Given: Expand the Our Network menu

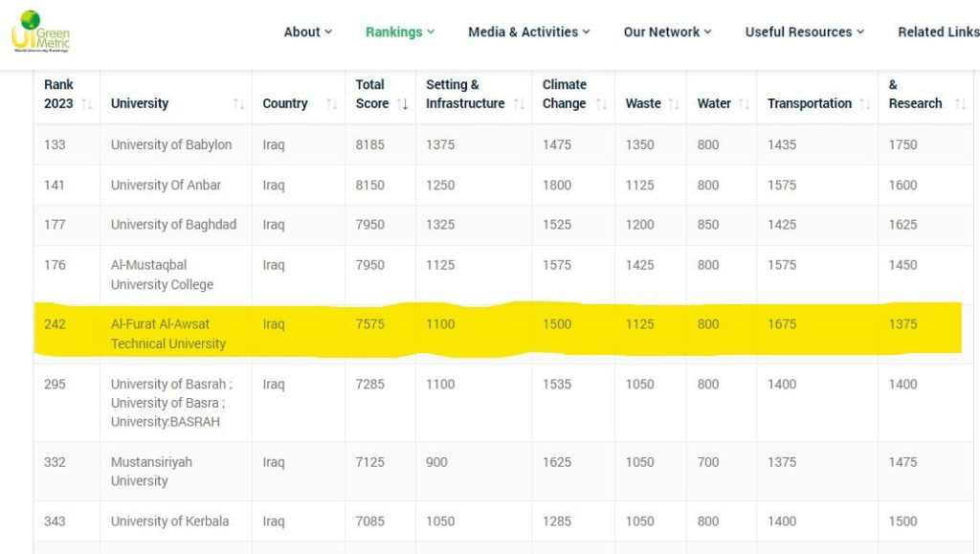Looking at the screenshot, I should click(x=667, y=32).
